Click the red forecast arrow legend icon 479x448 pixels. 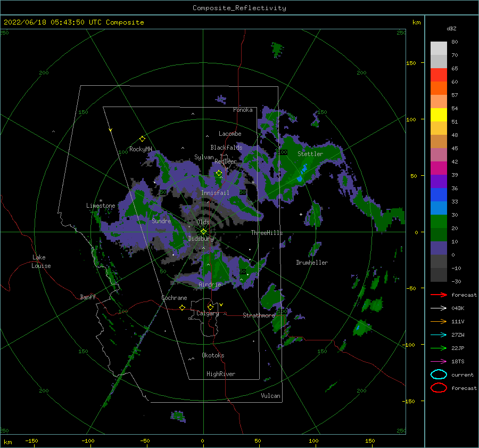tap(439, 295)
